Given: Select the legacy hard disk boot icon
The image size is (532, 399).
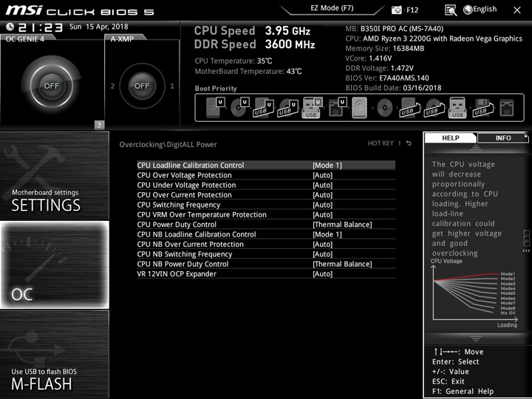Looking at the screenshot, I should click(360, 108).
